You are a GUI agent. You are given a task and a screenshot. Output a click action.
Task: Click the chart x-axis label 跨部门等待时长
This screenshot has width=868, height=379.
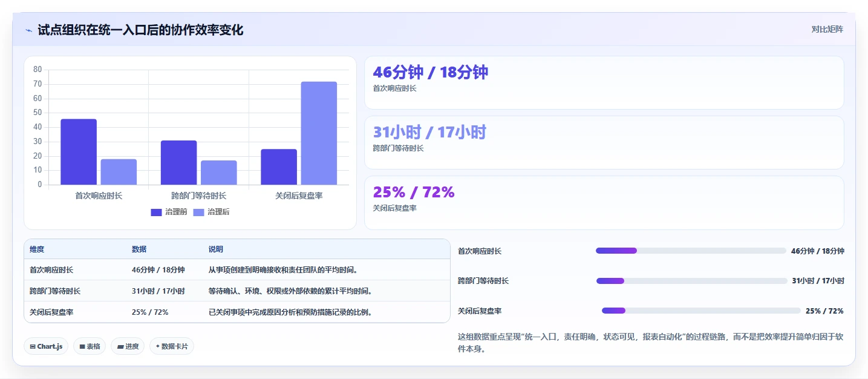click(x=198, y=196)
